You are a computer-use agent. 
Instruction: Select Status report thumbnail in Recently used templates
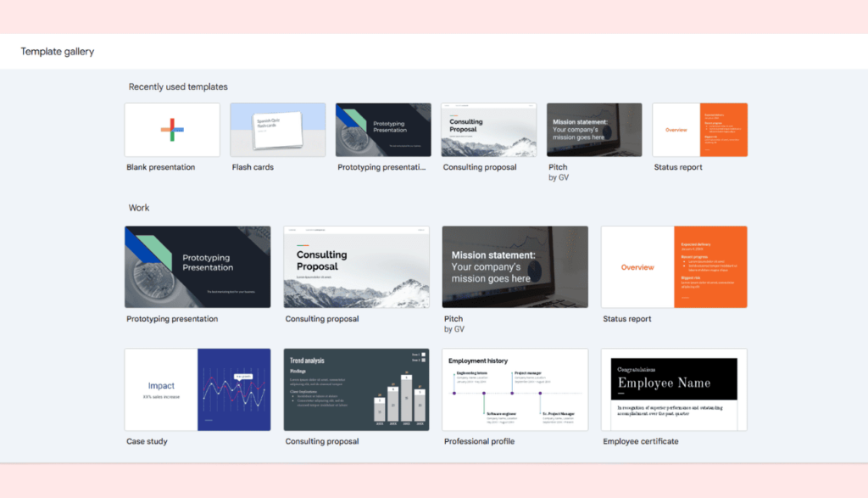pos(699,130)
